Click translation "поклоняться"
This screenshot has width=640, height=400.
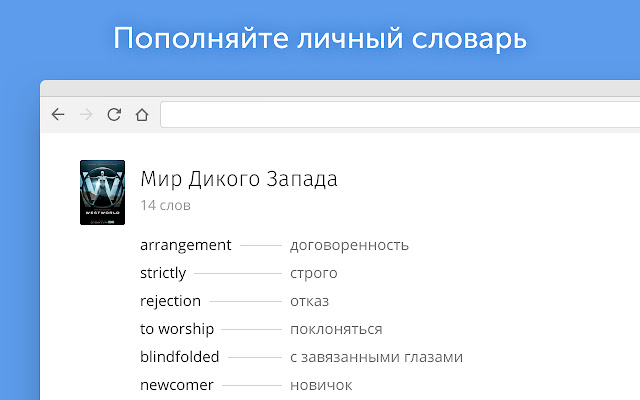click(336, 329)
